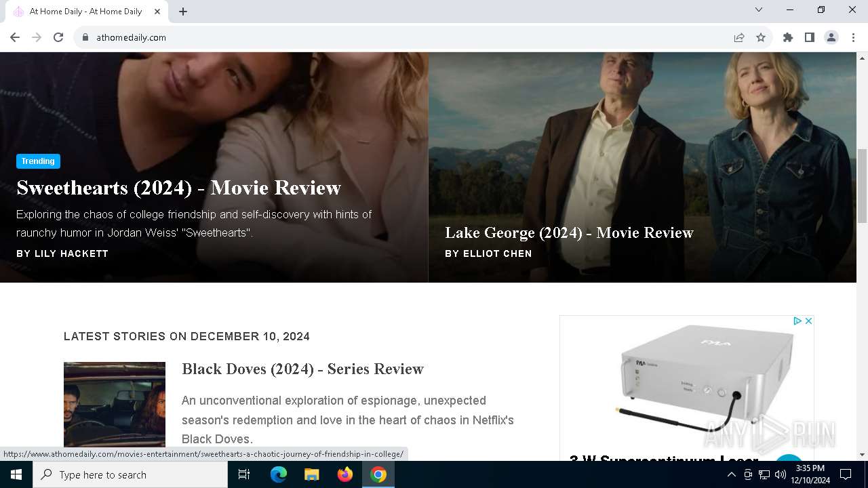
Task: Open File Explorer from the taskbar
Action: coord(312,474)
